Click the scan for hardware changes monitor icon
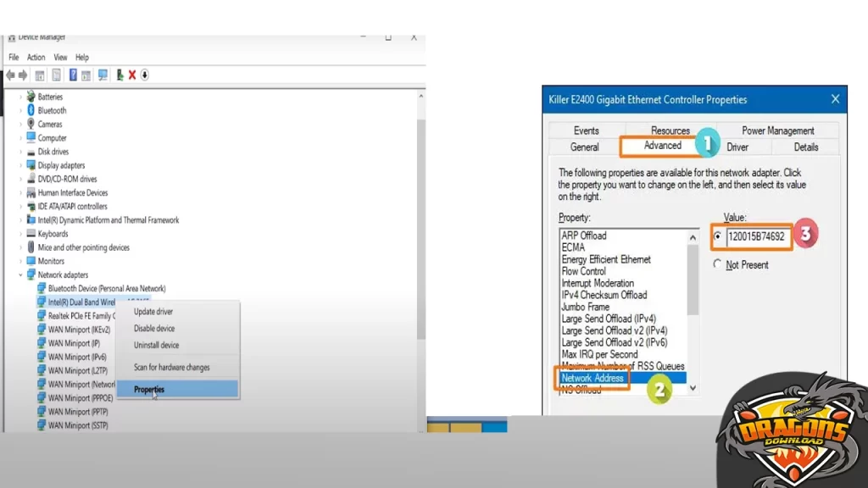Screen dimensions: 868x488 tap(103, 75)
